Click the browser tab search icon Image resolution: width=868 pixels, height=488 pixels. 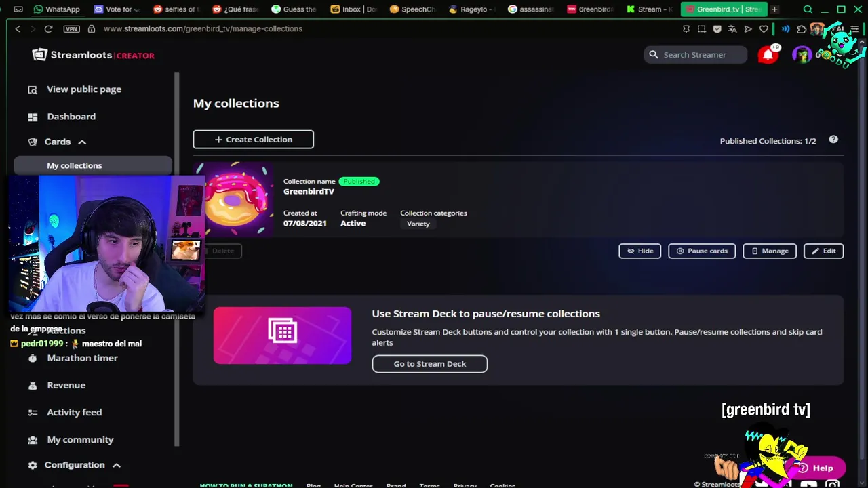coord(808,9)
